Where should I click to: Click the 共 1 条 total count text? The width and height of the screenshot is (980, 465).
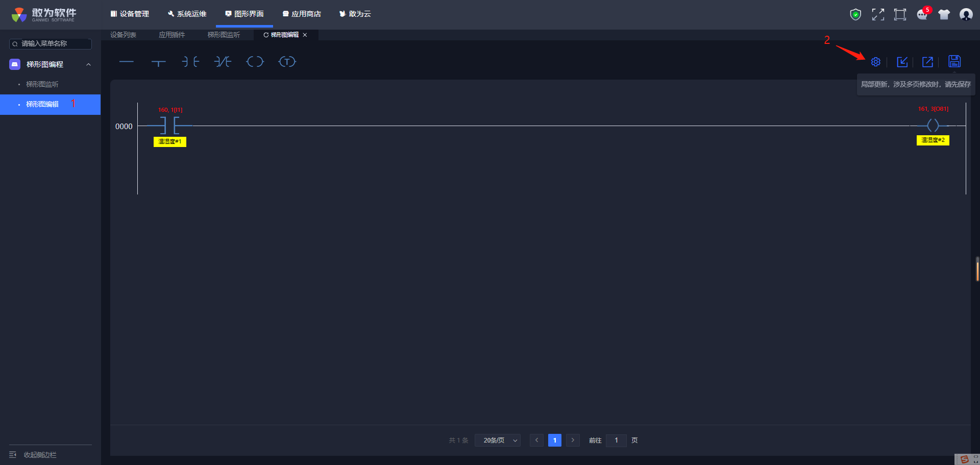458,440
